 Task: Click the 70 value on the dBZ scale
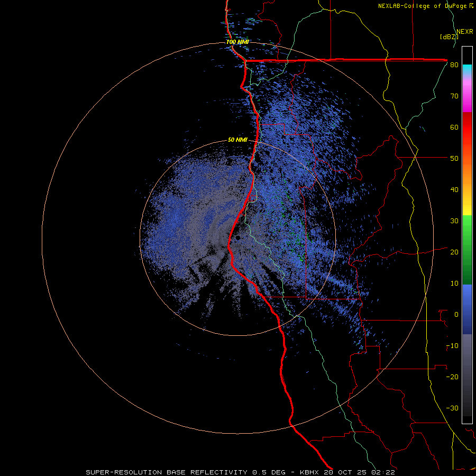(454, 96)
